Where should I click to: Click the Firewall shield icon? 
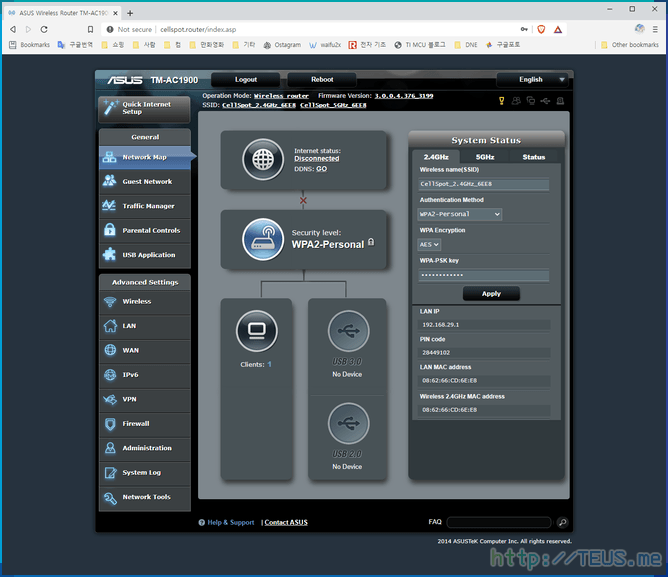pos(110,424)
